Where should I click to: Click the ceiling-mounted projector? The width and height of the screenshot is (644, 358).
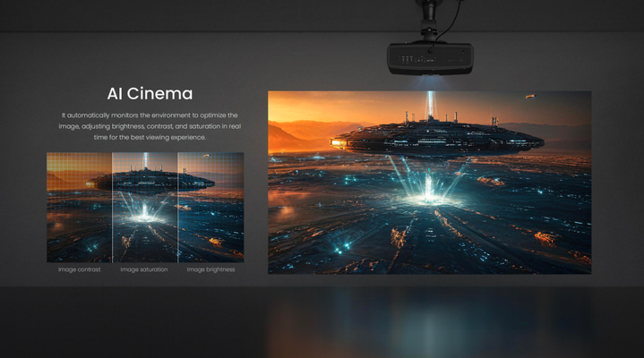tap(428, 59)
